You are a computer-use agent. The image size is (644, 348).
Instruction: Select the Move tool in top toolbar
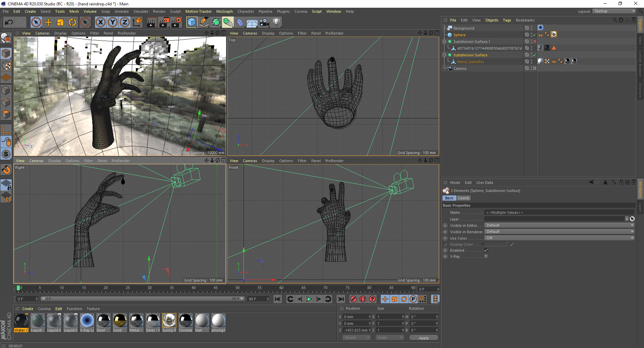[48, 22]
